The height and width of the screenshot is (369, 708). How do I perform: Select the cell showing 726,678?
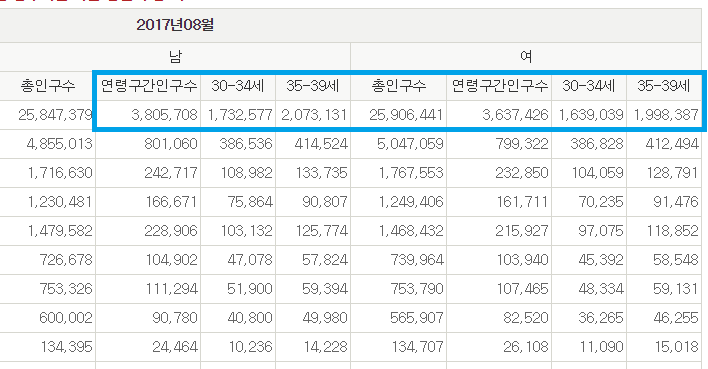47,260
